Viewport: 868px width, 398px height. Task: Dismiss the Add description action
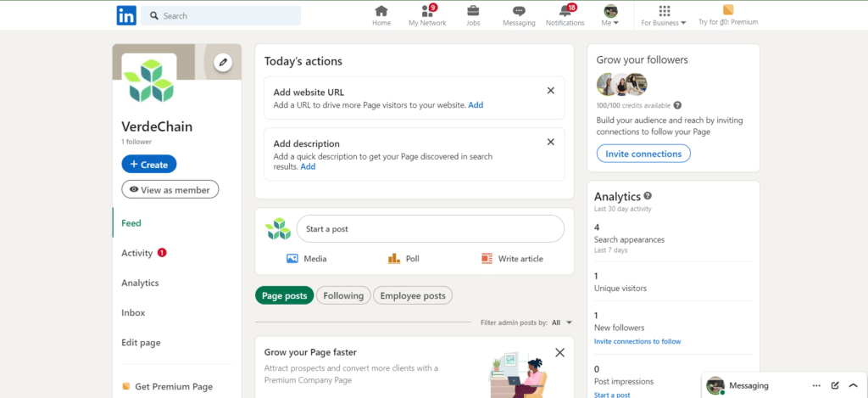551,142
